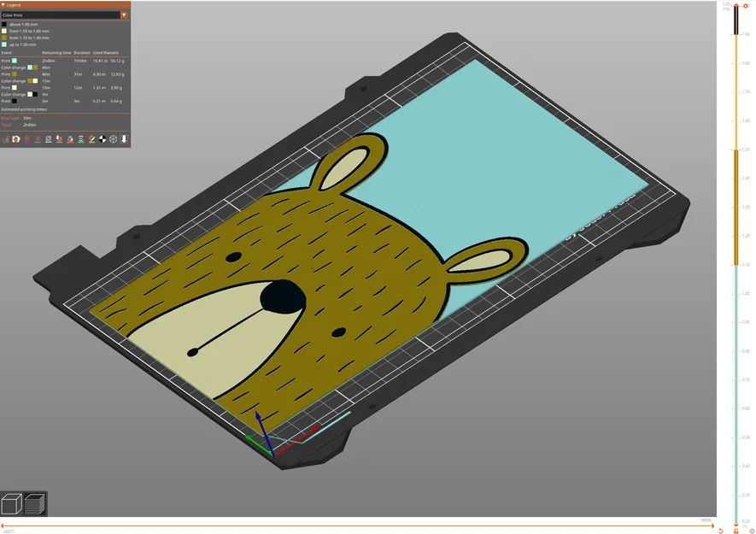Viewport: 756px width, 534px height.
Task: Toggle Custom G-codes visibility icon
Action: pos(91,139)
